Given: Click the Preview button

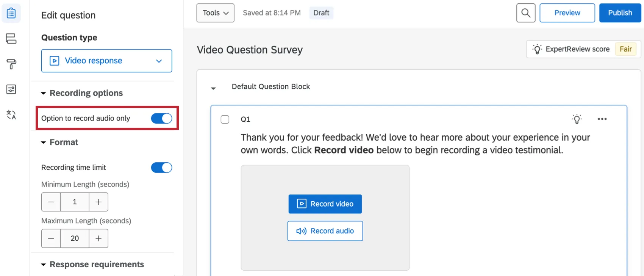Looking at the screenshot, I should click(567, 13).
